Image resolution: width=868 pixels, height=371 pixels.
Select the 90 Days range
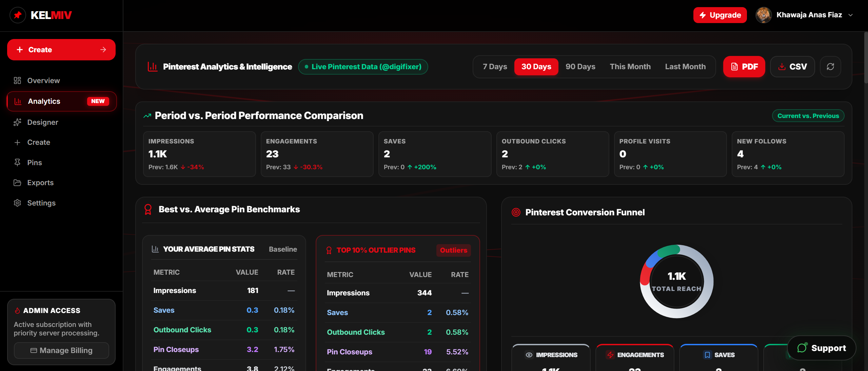[x=580, y=67]
